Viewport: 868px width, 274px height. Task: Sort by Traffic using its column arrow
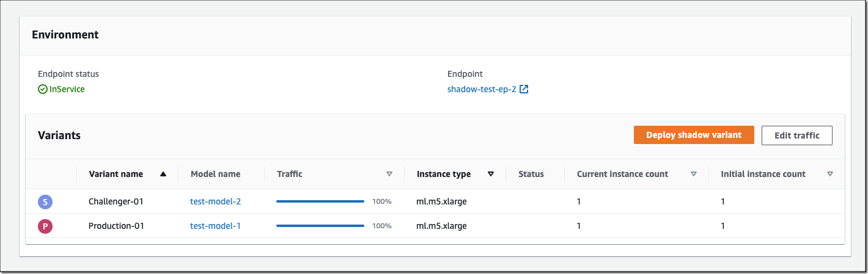[389, 174]
